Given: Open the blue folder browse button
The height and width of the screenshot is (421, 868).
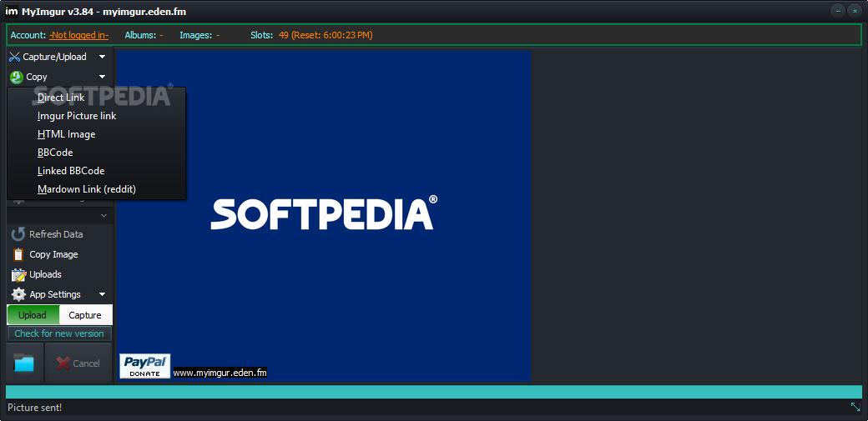Looking at the screenshot, I should coord(24,363).
